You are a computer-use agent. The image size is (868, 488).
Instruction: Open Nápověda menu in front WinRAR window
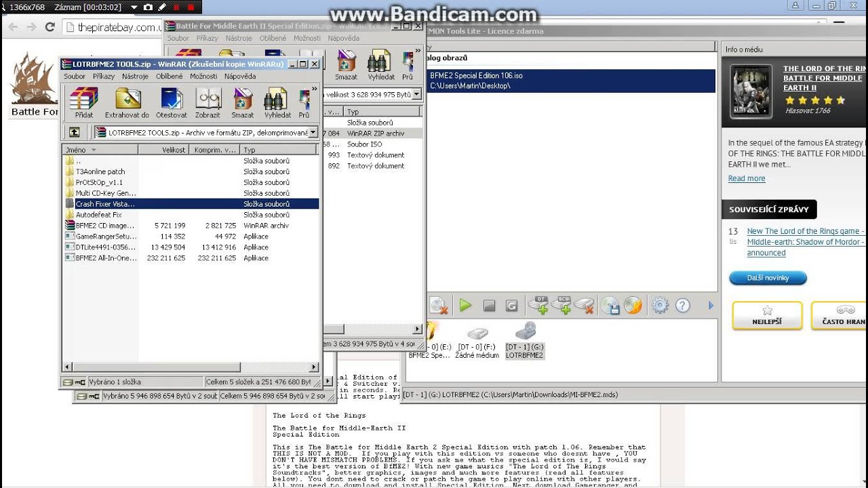240,77
